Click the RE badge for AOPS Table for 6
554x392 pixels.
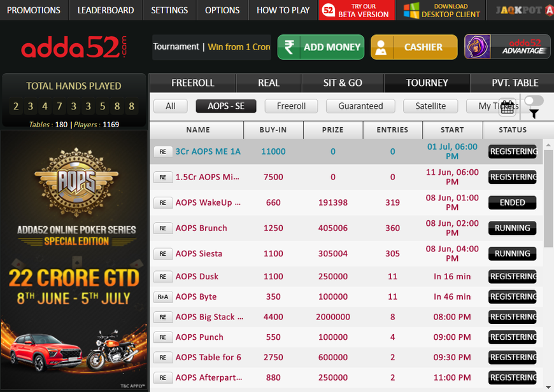[163, 358]
